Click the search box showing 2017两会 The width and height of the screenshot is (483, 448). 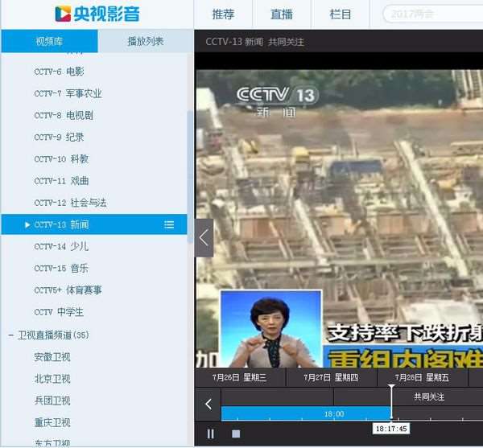pos(432,14)
